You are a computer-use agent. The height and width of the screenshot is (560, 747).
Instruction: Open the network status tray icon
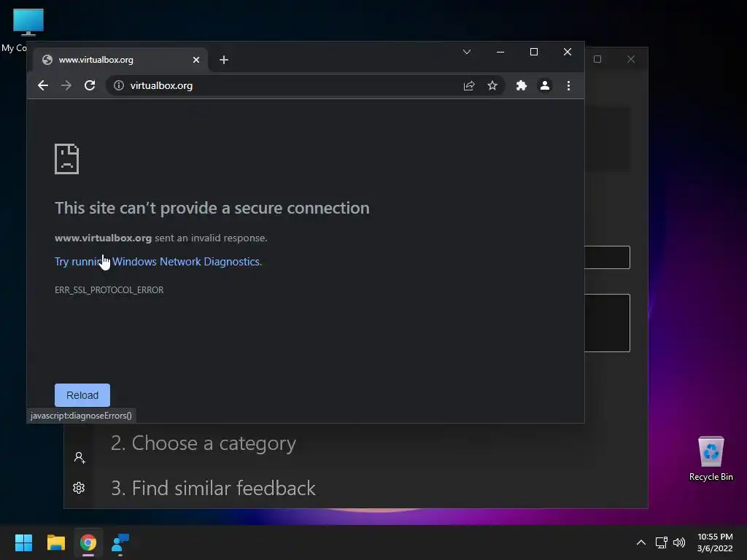(661, 542)
